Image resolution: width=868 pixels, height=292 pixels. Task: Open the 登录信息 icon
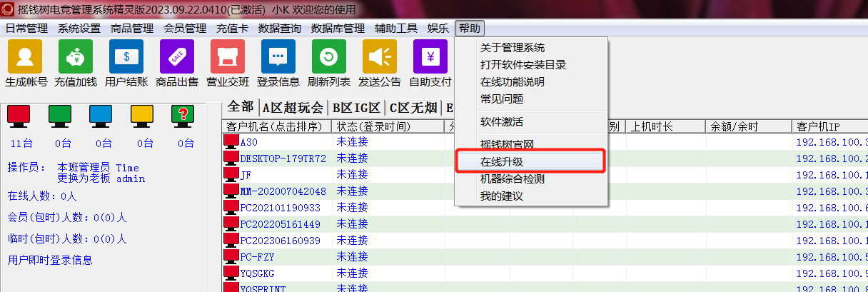point(278,57)
